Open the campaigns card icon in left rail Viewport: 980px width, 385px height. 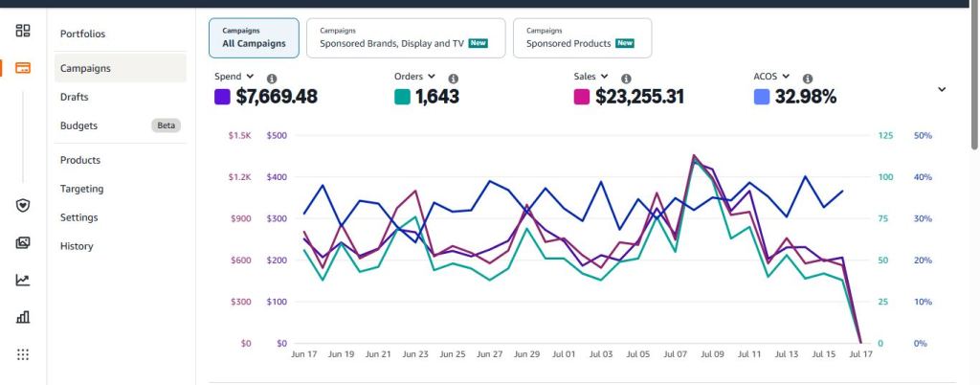(x=23, y=68)
